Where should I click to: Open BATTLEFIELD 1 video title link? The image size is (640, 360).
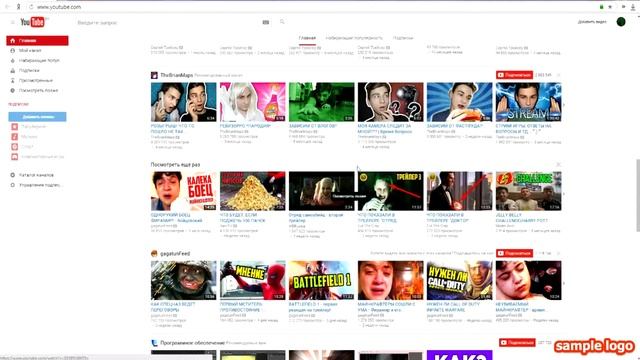click(313, 307)
